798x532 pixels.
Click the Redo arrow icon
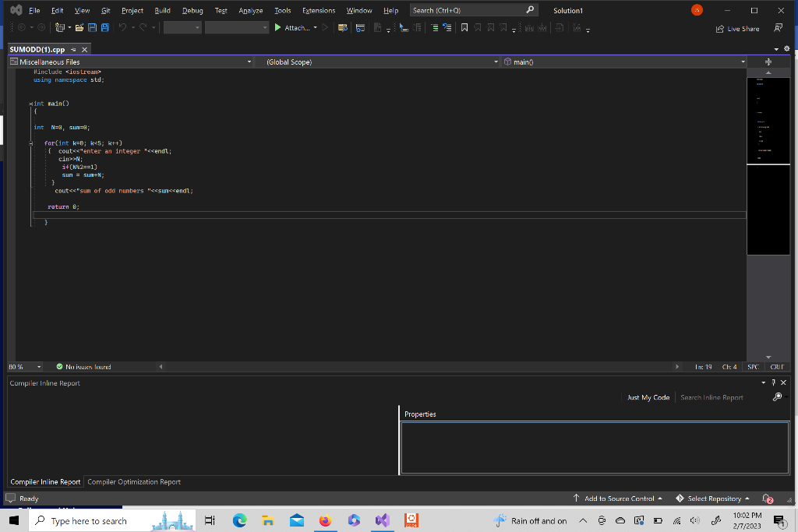(143, 28)
